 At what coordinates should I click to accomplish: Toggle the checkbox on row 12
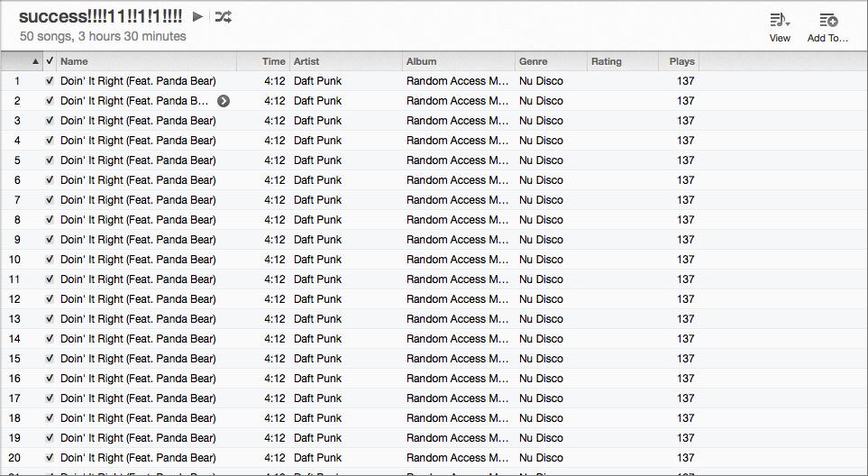[50, 299]
